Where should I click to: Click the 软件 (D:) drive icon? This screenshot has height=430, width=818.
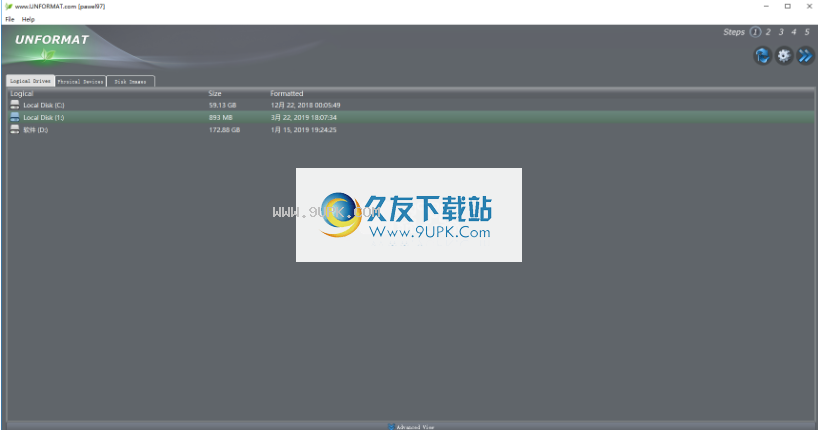coord(15,129)
